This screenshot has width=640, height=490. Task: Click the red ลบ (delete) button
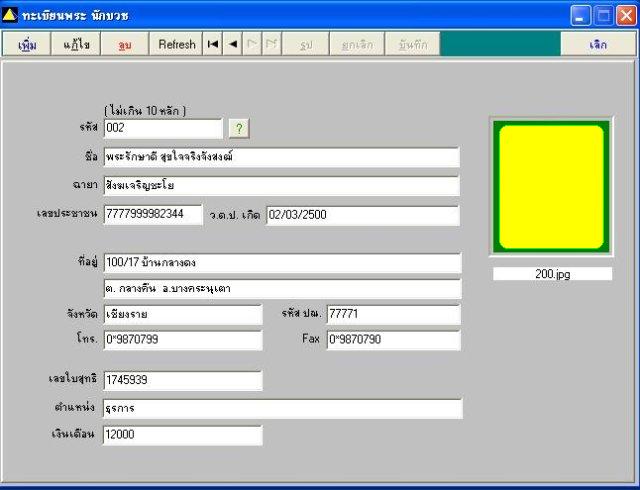(124, 44)
